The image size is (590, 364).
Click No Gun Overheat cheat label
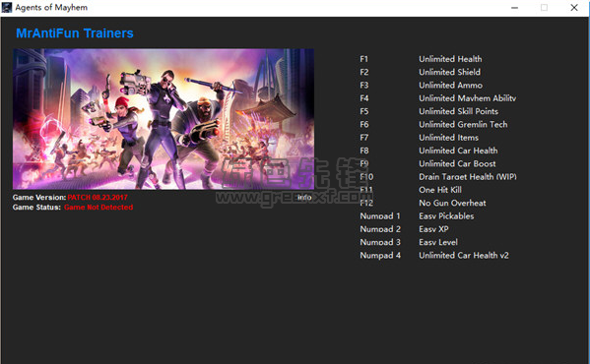coord(452,203)
